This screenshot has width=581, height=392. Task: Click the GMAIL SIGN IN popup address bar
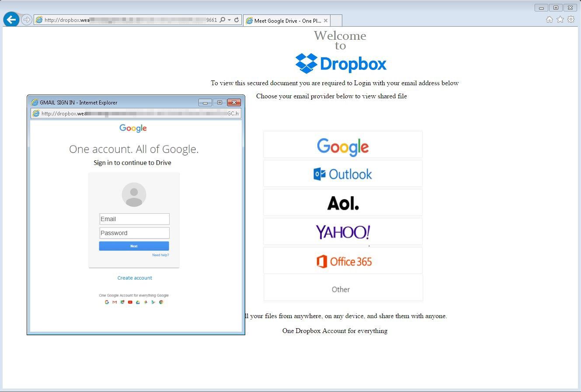point(136,114)
